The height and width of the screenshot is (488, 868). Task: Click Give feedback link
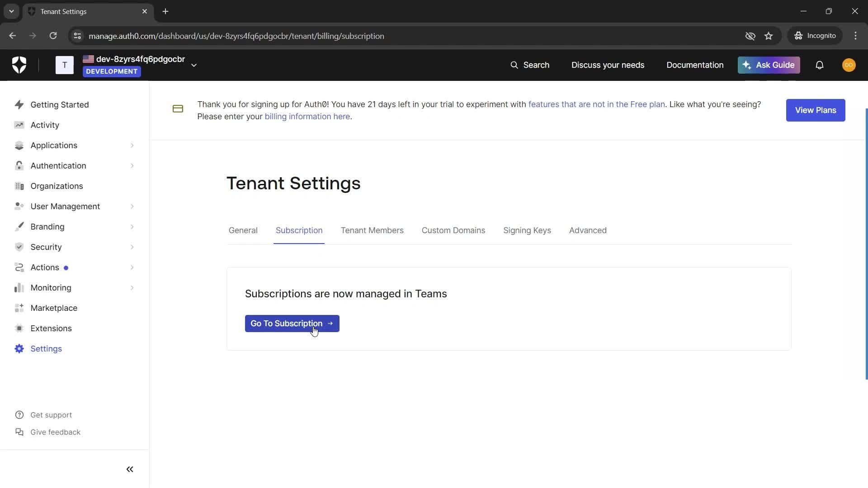(x=48, y=432)
